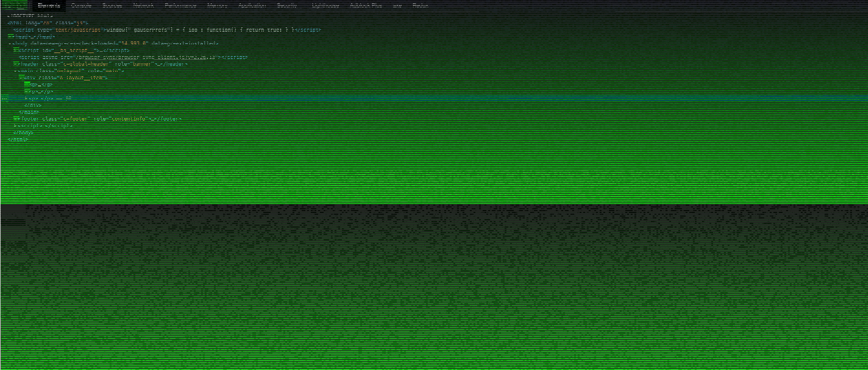Switch to the Elements tab
Viewport: 868px width, 370px height.
[49, 5]
